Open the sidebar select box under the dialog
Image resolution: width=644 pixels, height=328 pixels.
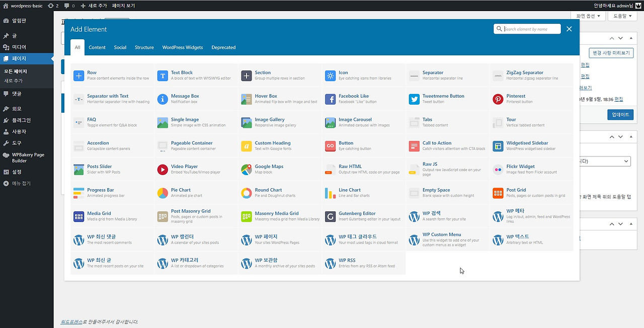(x=606, y=161)
